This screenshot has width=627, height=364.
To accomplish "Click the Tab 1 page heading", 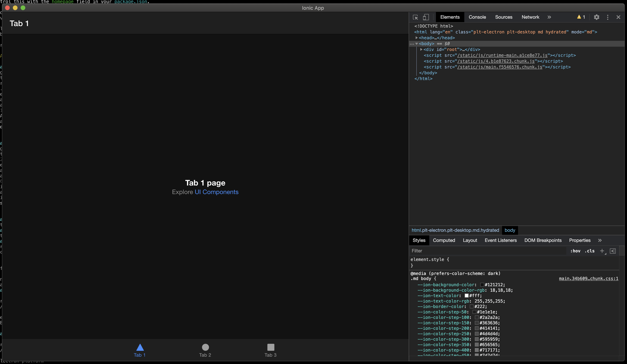I will pos(205,183).
